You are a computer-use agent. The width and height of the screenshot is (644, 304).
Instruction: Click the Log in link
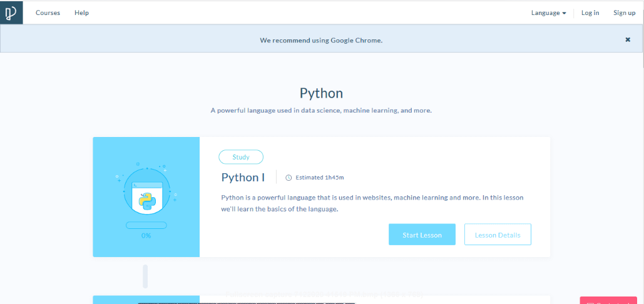(x=590, y=13)
